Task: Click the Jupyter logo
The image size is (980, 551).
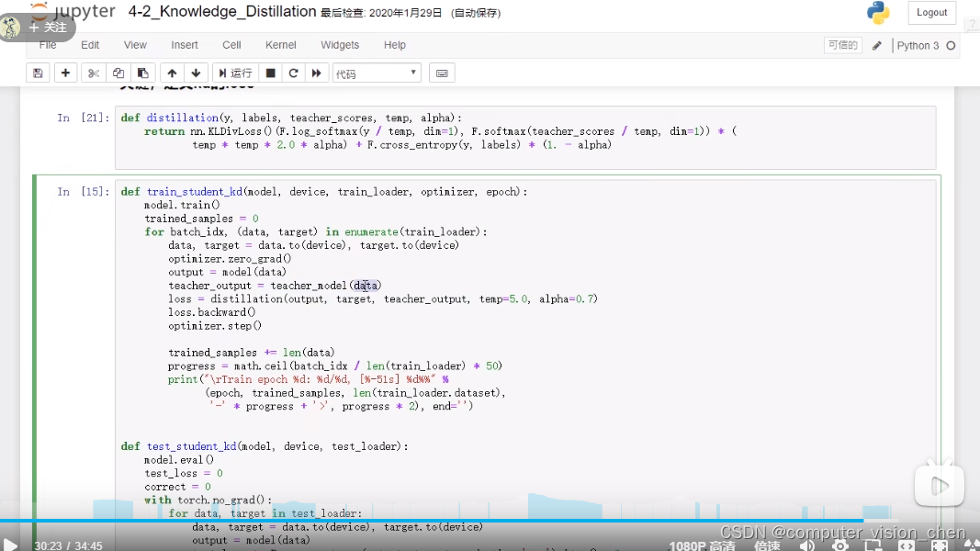Action: (73, 11)
